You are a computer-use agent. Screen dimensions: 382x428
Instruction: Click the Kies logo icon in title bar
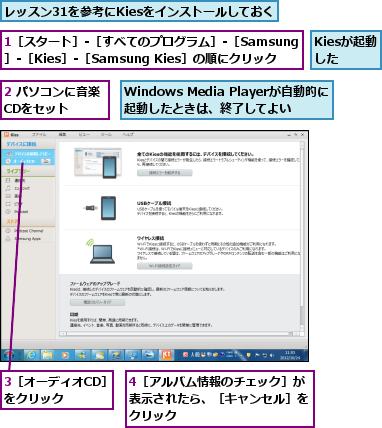pos(7,135)
